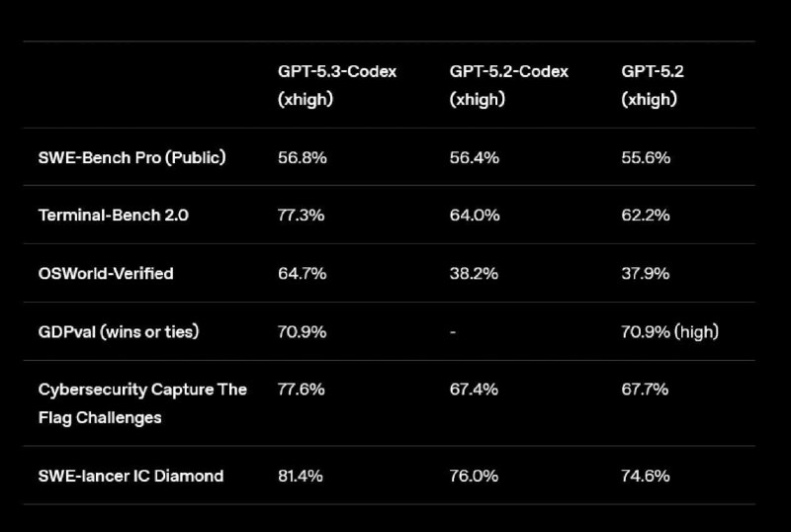Image resolution: width=791 pixels, height=532 pixels.
Task: Click the 67.7% Cybersecurity cell
Action: click(646, 389)
